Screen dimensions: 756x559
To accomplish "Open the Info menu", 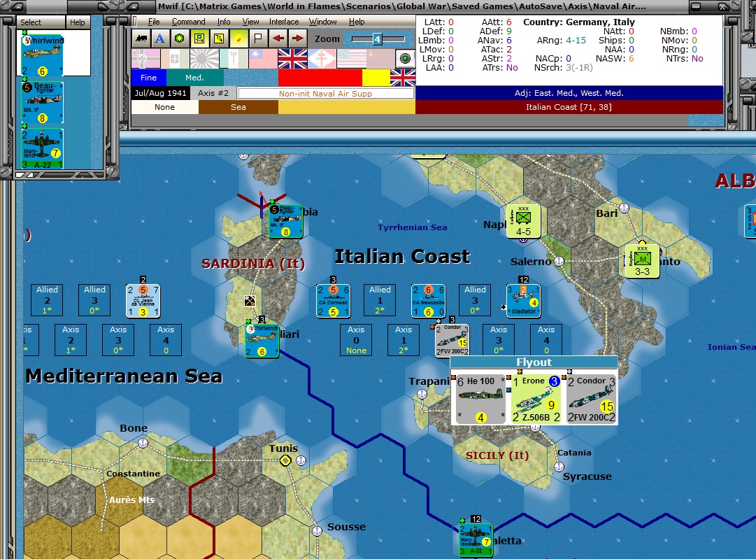I will 224,22.
